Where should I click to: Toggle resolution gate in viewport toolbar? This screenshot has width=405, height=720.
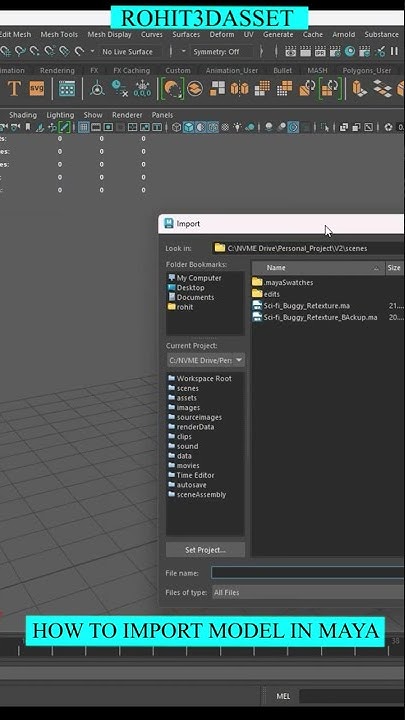[x=108, y=127]
